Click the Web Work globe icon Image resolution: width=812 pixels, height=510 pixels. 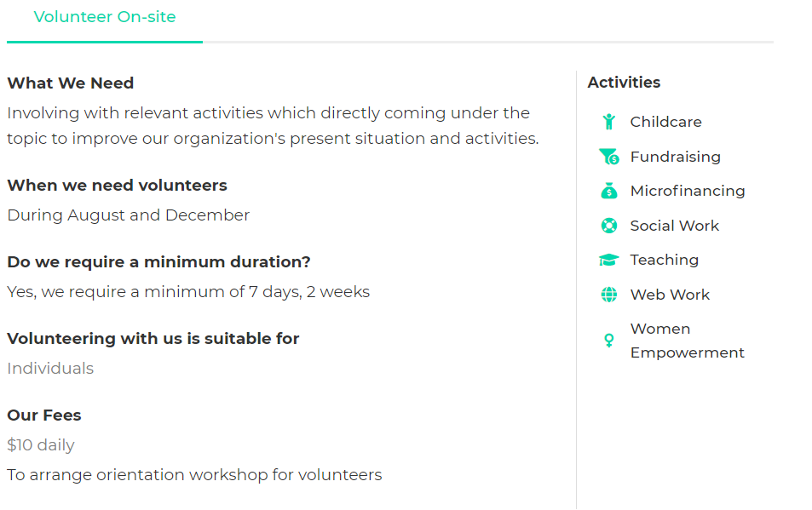pyautogui.click(x=609, y=295)
